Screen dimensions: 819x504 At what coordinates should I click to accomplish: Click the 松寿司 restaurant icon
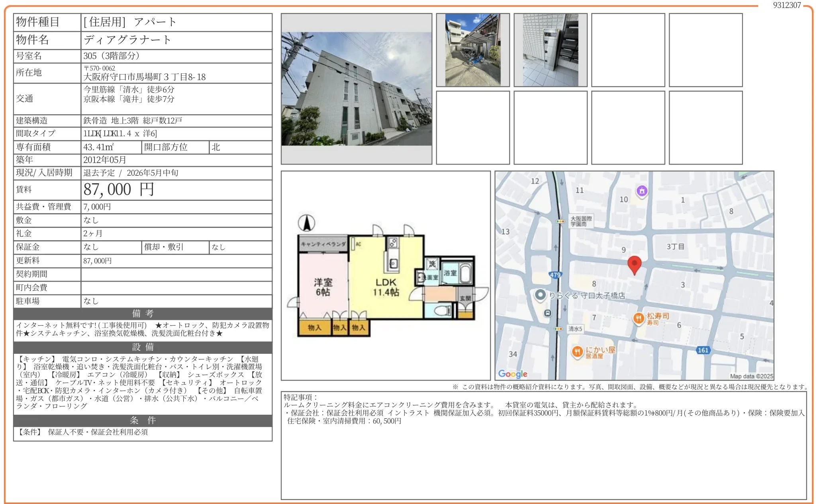[x=639, y=318]
